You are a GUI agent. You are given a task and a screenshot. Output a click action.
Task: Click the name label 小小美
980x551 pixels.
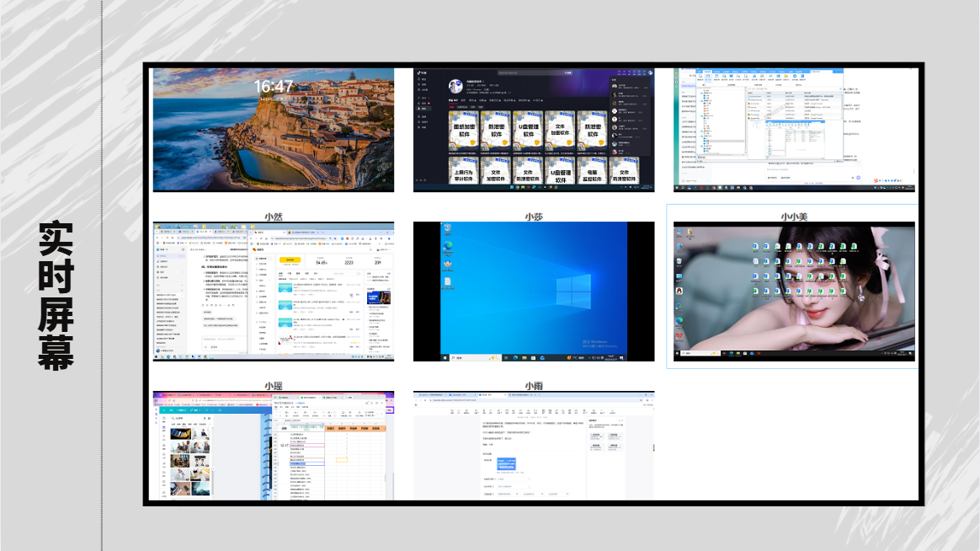pos(794,217)
